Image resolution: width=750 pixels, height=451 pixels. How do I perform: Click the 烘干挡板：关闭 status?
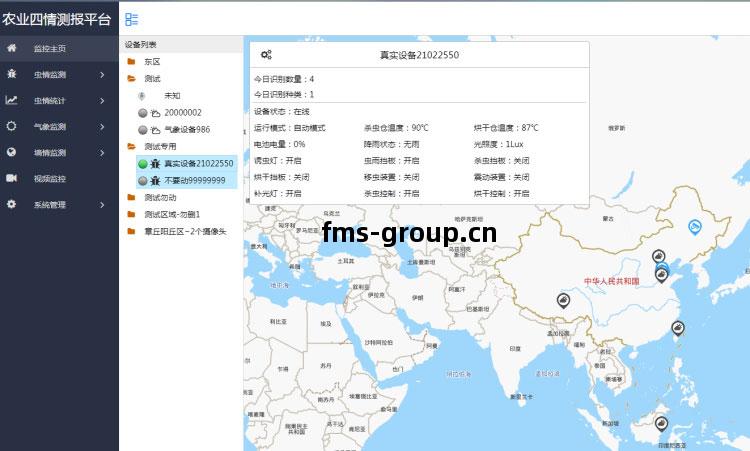[x=282, y=177]
